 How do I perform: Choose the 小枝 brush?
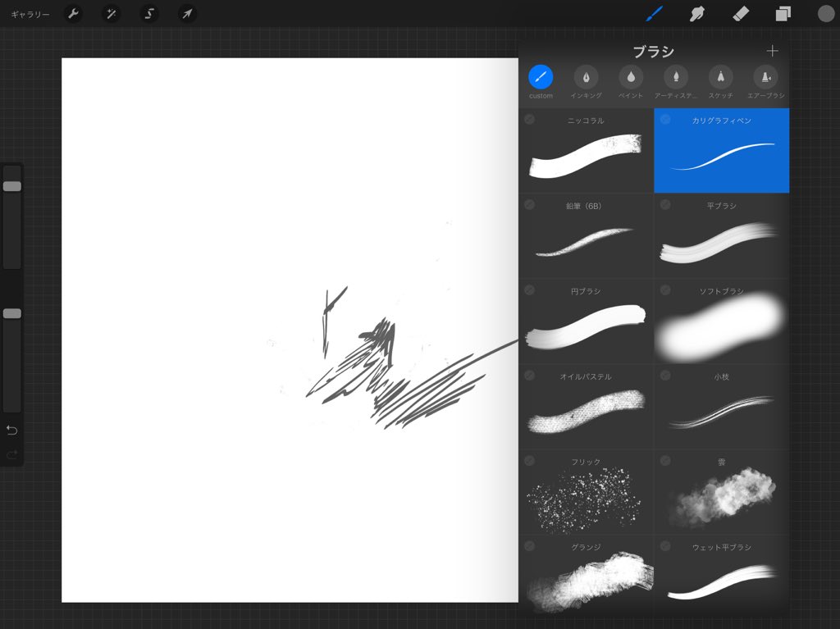click(x=722, y=407)
